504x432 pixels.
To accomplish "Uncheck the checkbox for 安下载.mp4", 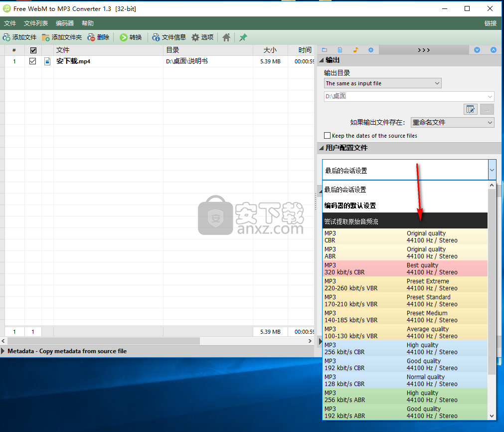I will (x=32, y=61).
